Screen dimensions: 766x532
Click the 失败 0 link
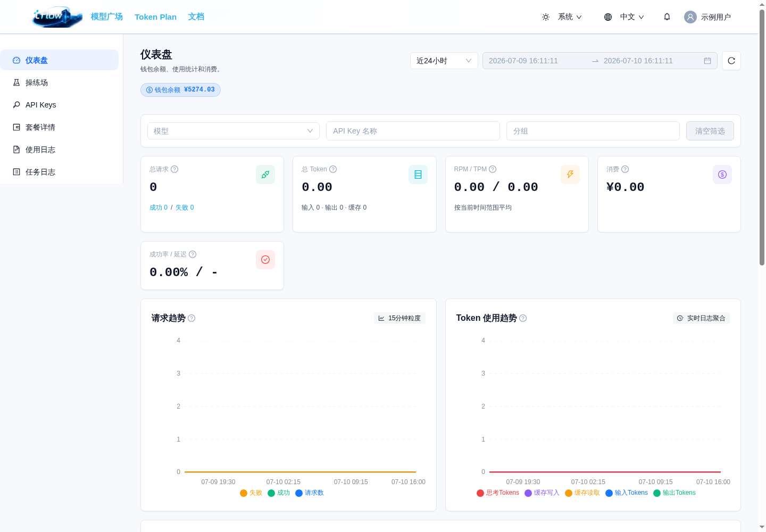(x=185, y=207)
